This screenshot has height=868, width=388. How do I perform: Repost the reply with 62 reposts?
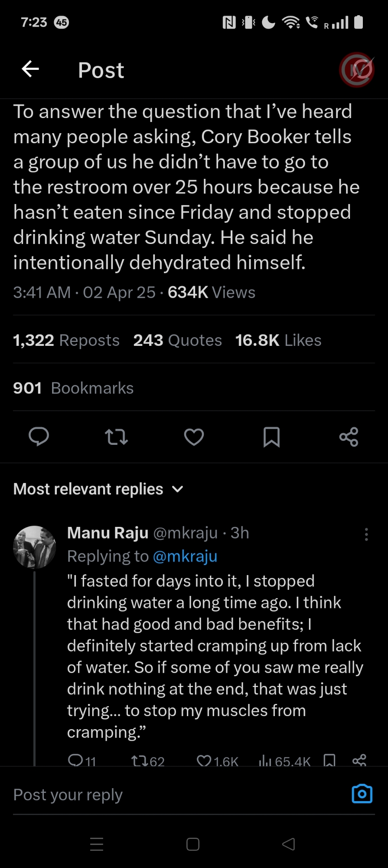(x=139, y=760)
